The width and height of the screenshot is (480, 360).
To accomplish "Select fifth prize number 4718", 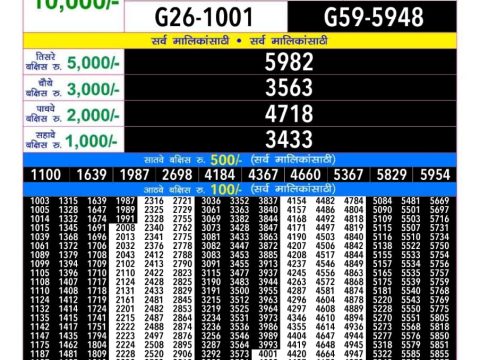I will [289, 114].
